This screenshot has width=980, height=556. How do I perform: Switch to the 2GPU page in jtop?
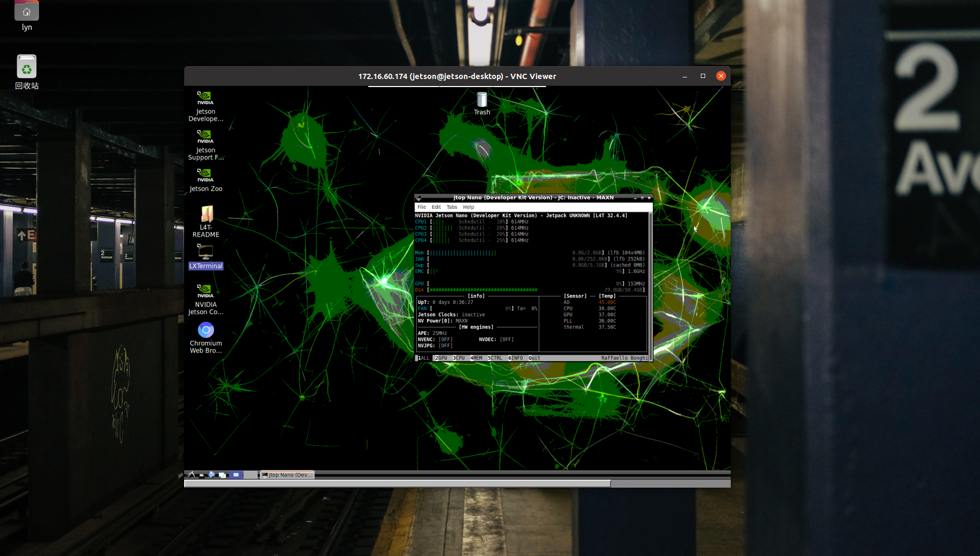[441, 358]
